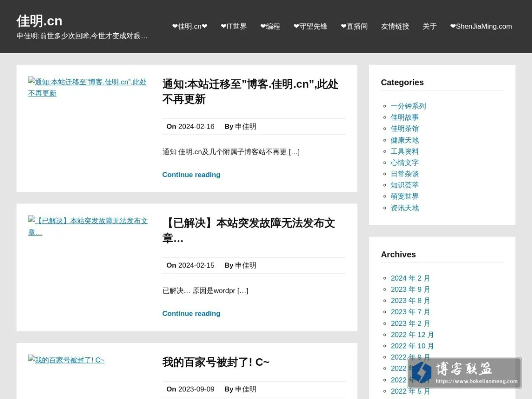Open the 关于 menu item
This screenshot has width=532, height=399.
coord(430,27)
